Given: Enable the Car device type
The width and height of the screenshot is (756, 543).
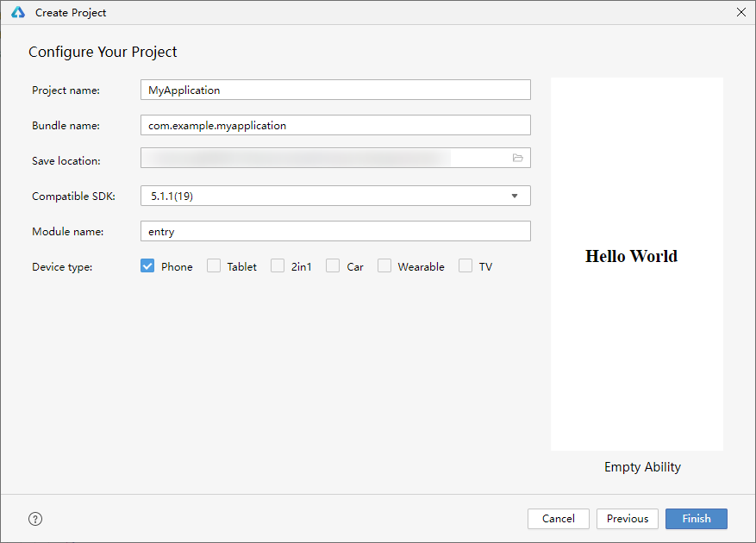Looking at the screenshot, I should [333, 265].
